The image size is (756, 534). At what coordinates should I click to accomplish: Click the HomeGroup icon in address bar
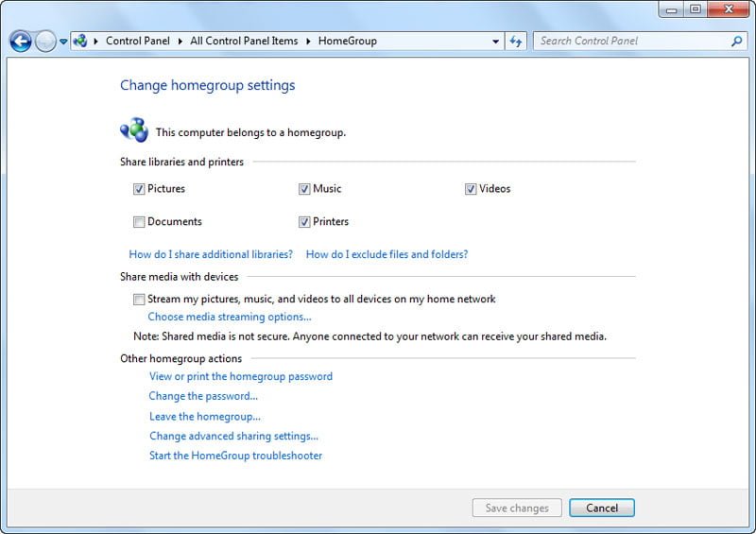(x=80, y=42)
